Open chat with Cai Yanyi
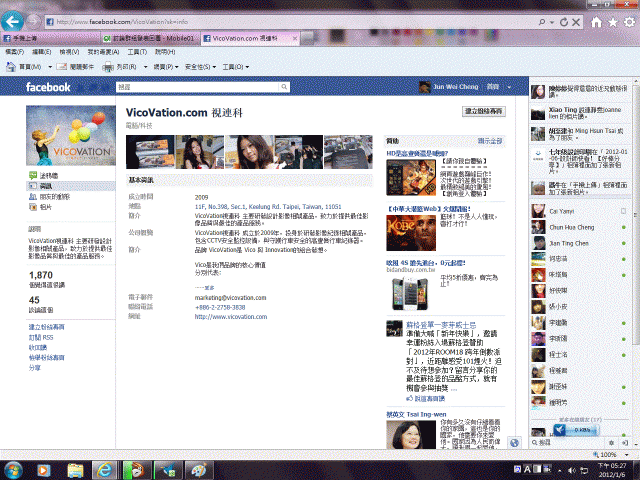Screen dimensions: 640x480 pos(580,211)
